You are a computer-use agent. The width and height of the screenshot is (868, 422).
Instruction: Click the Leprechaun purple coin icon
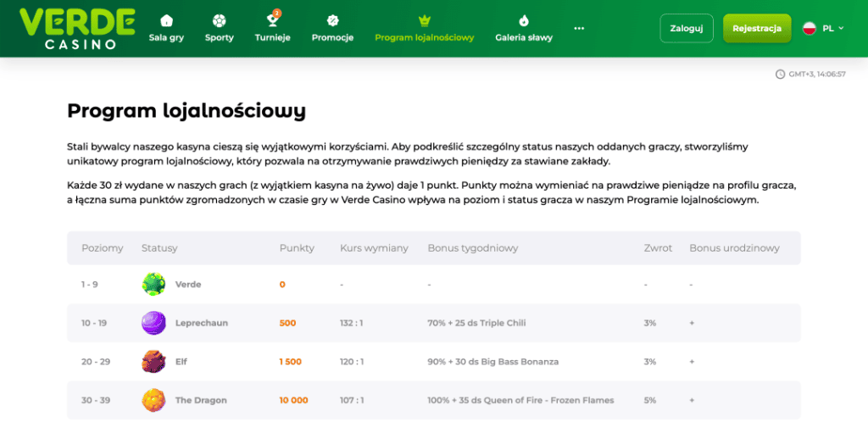(153, 323)
